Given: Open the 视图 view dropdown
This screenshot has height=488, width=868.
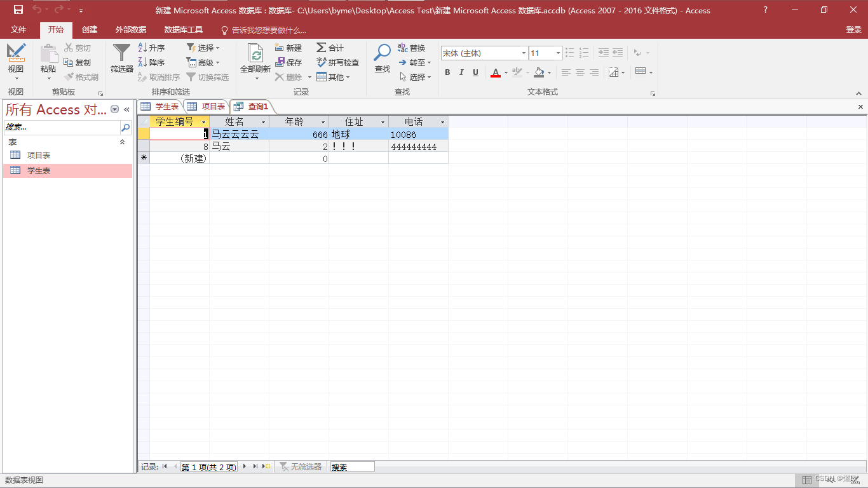Looking at the screenshot, I should point(16,78).
